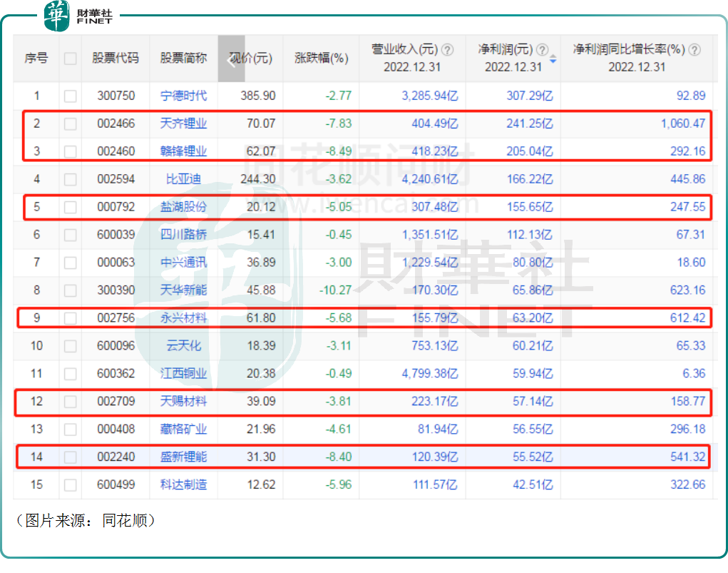Open the 赣锋锂业 stock link

click(183, 151)
